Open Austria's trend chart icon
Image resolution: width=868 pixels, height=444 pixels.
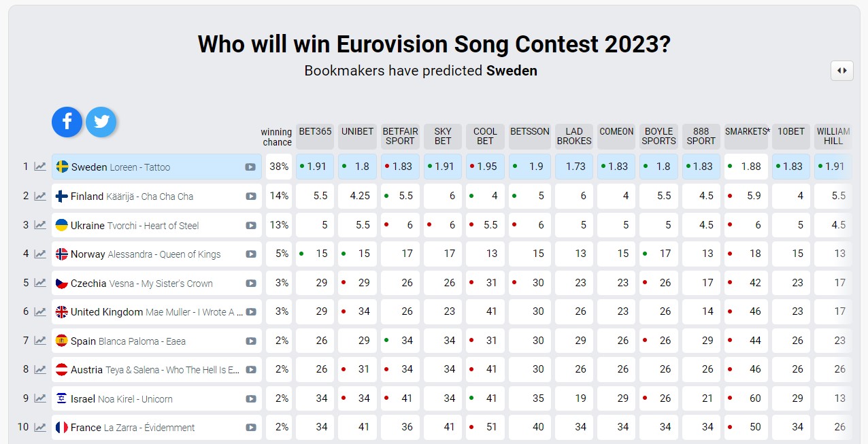41,370
